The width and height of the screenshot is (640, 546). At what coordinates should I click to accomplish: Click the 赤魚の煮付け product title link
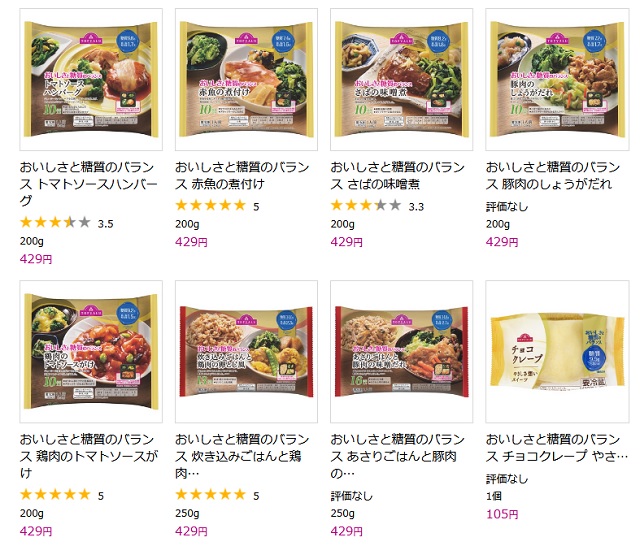coord(242,175)
